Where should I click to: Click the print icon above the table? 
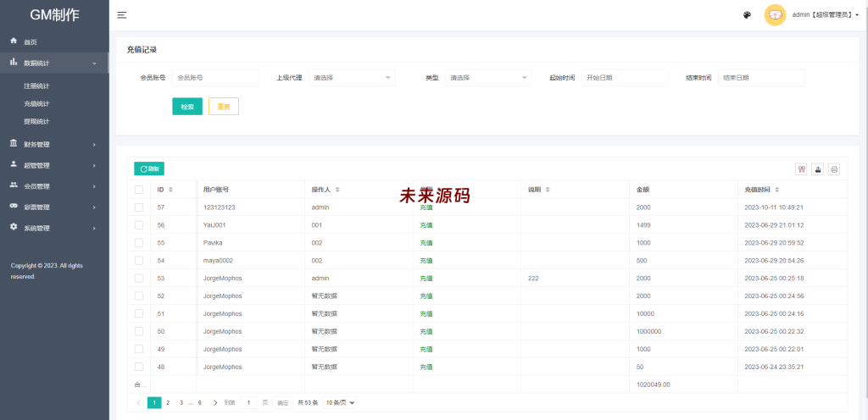point(834,169)
